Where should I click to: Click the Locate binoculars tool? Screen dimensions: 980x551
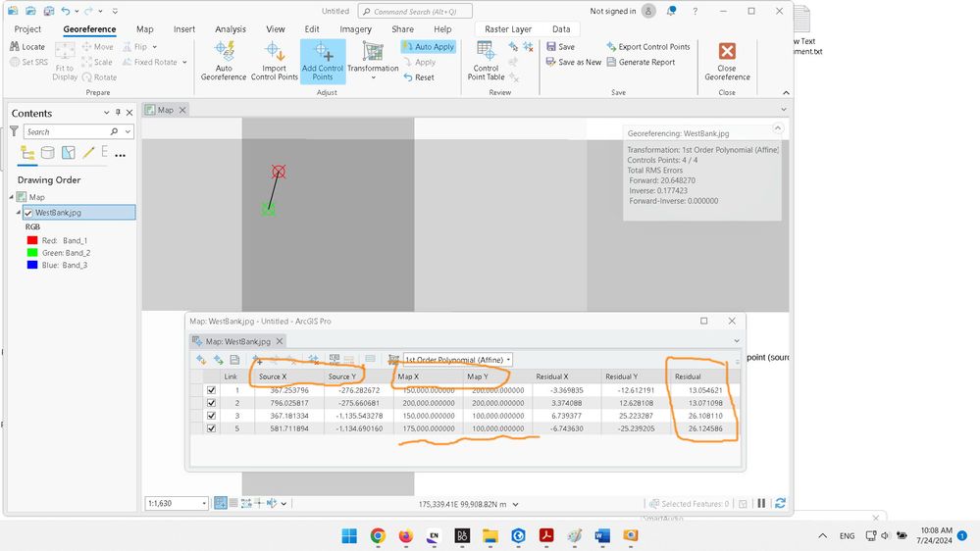pos(27,46)
